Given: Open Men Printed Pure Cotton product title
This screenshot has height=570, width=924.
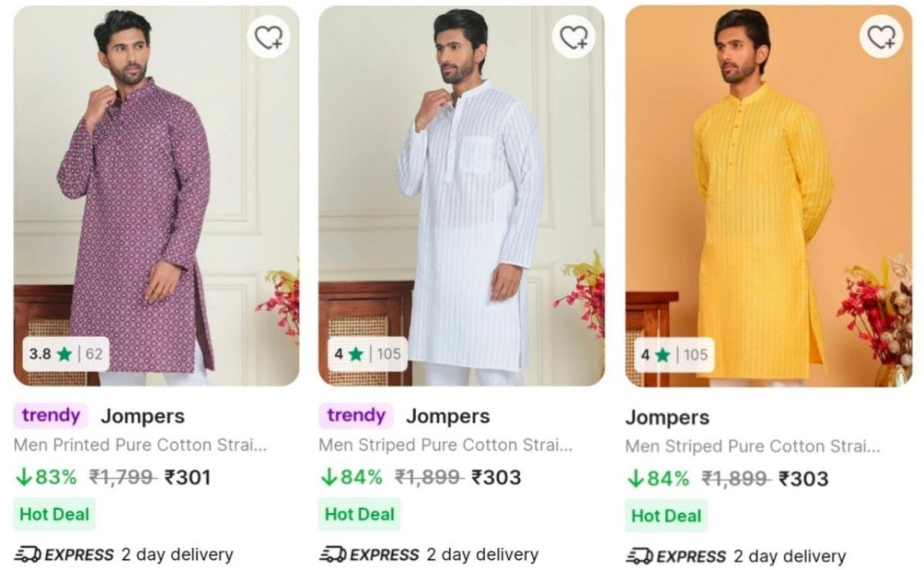Looking at the screenshot, I should (x=140, y=445).
